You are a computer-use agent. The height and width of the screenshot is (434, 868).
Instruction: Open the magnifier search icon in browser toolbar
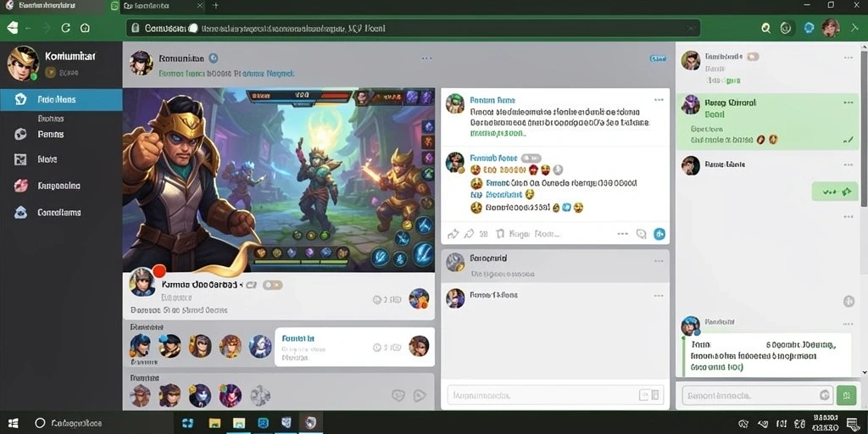point(765,28)
